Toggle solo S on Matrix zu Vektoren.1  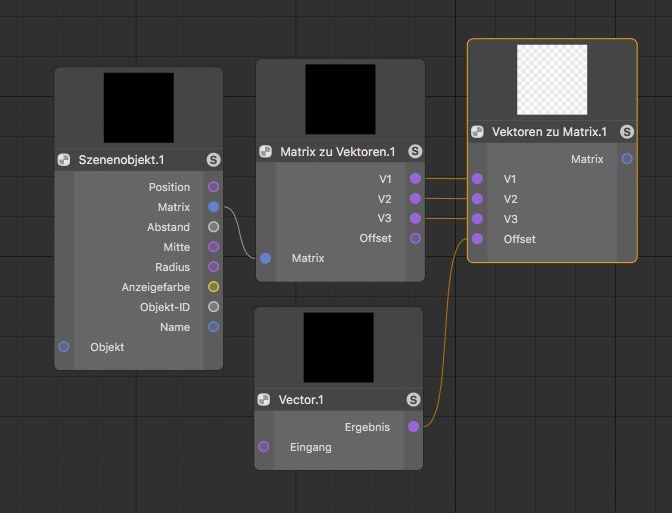pos(415,151)
